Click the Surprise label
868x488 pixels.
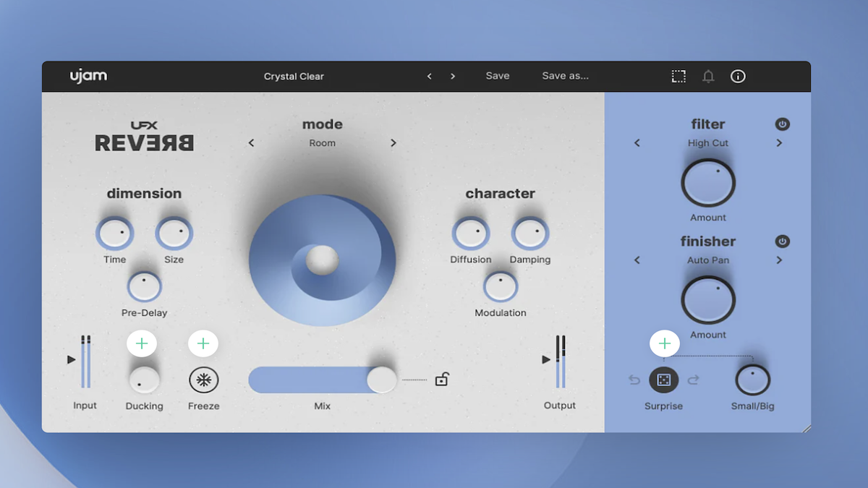click(664, 406)
